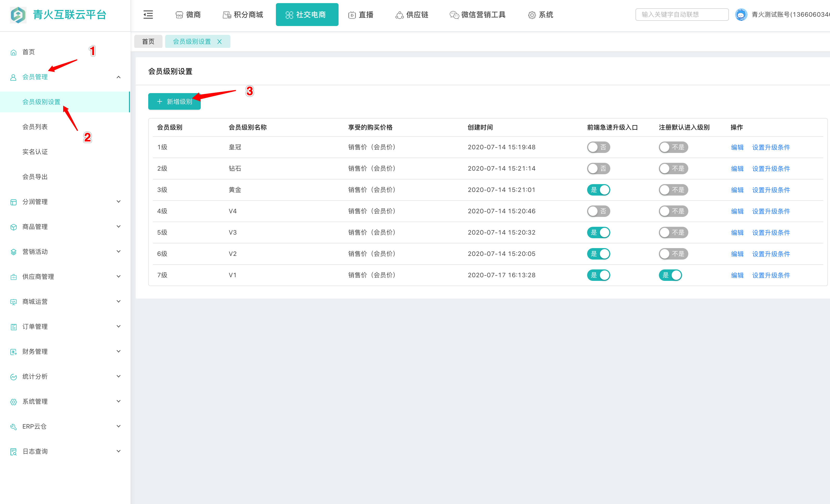
Task: Click the 日志查询 search-document icon
Action: pyautogui.click(x=14, y=452)
